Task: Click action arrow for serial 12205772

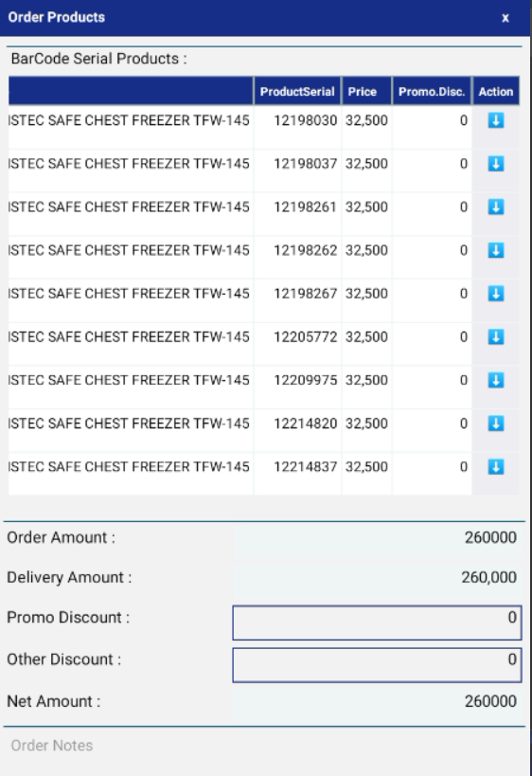Action: [496, 337]
